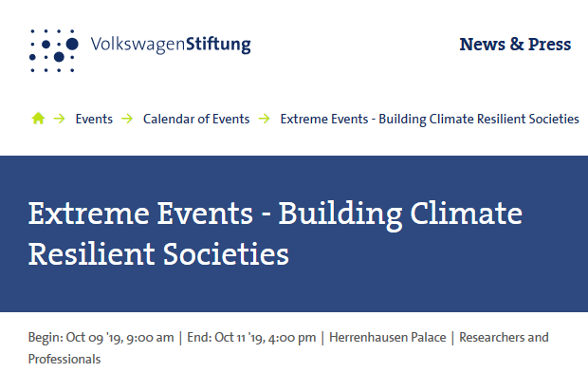
Task: Click the 'Professionals' text on second line
Action: [64, 360]
